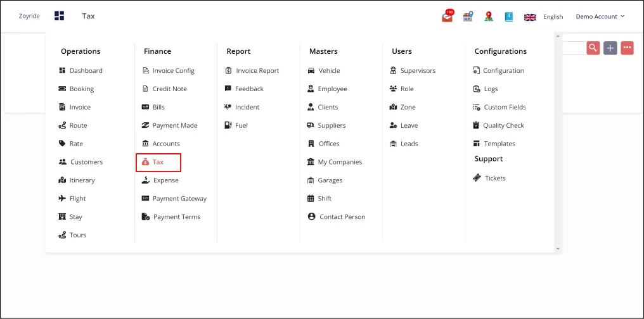Click the Supervisors icon under Users
This screenshot has width=644, height=319.
(393, 70)
